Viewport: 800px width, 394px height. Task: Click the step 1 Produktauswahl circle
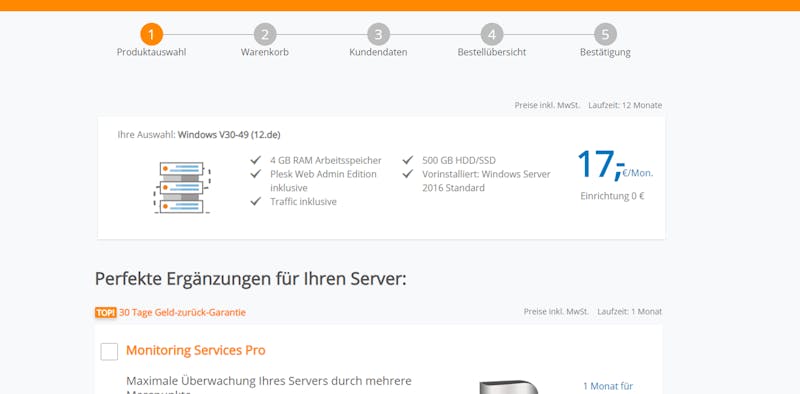coord(152,35)
